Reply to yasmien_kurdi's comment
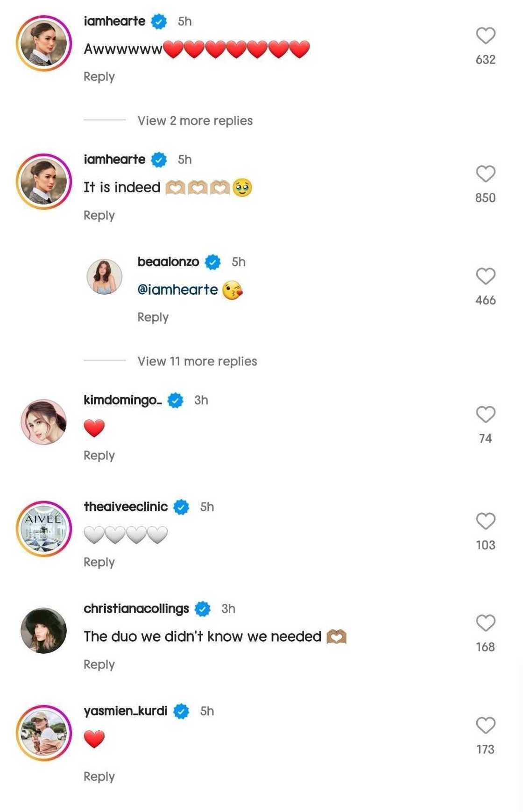 99,777
